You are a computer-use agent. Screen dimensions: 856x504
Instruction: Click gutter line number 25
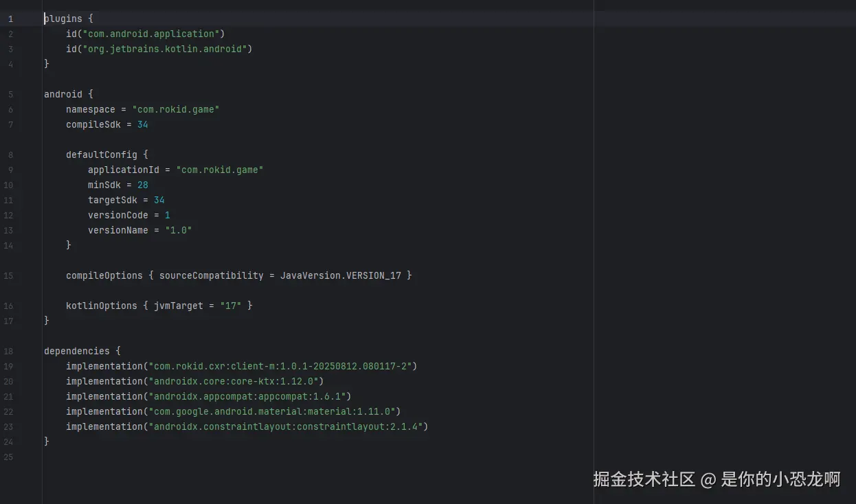(x=8, y=457)
